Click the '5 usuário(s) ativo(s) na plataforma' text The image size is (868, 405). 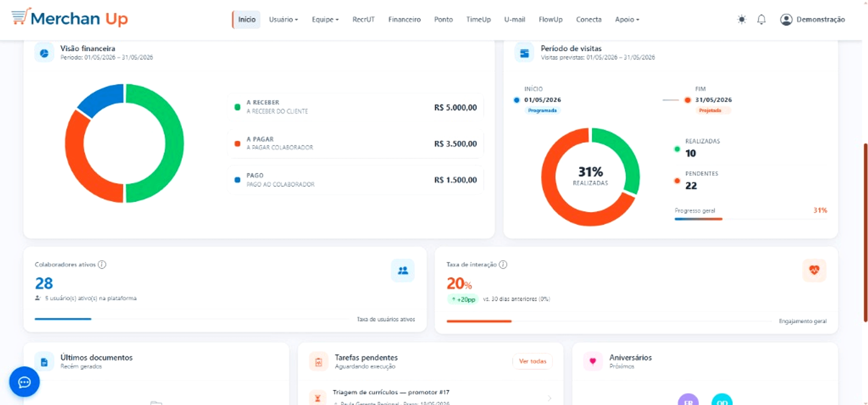[x=91, y=298]
